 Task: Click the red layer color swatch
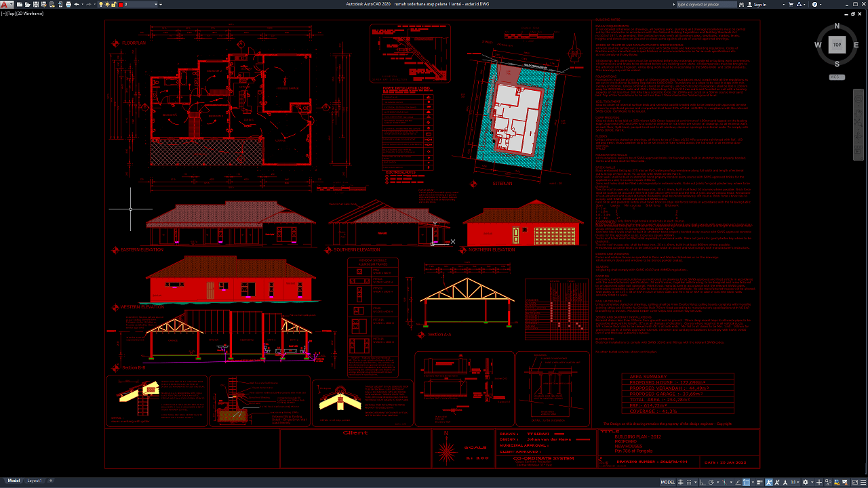click(121, 5)
